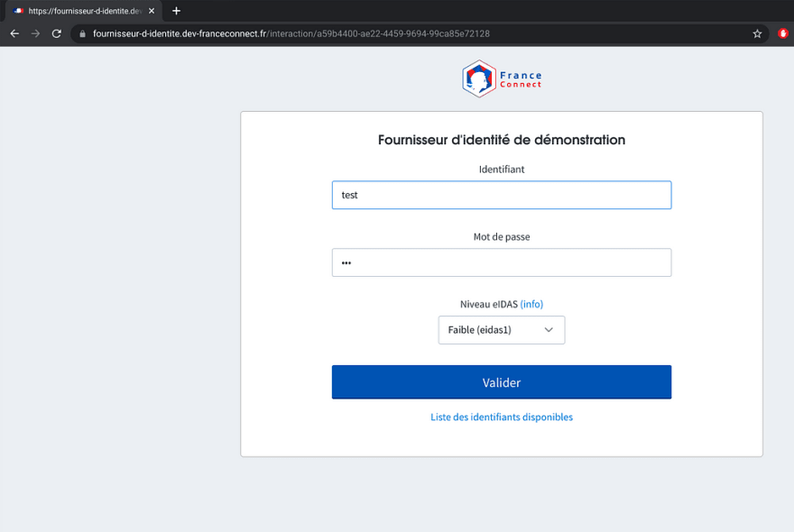Bookmark this page with the star icon
This screenshot has height=532, width=794.
click(x=757, y=33)
